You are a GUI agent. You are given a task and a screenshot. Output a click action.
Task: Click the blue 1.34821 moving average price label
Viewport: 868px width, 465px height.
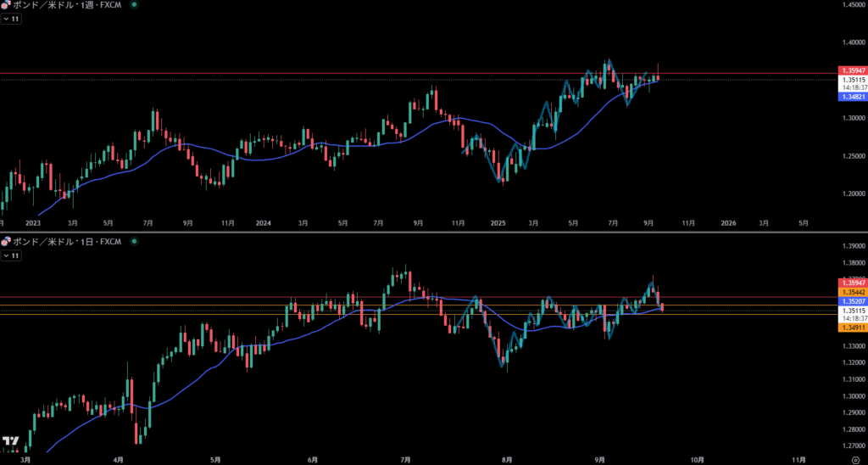point(850,98)
